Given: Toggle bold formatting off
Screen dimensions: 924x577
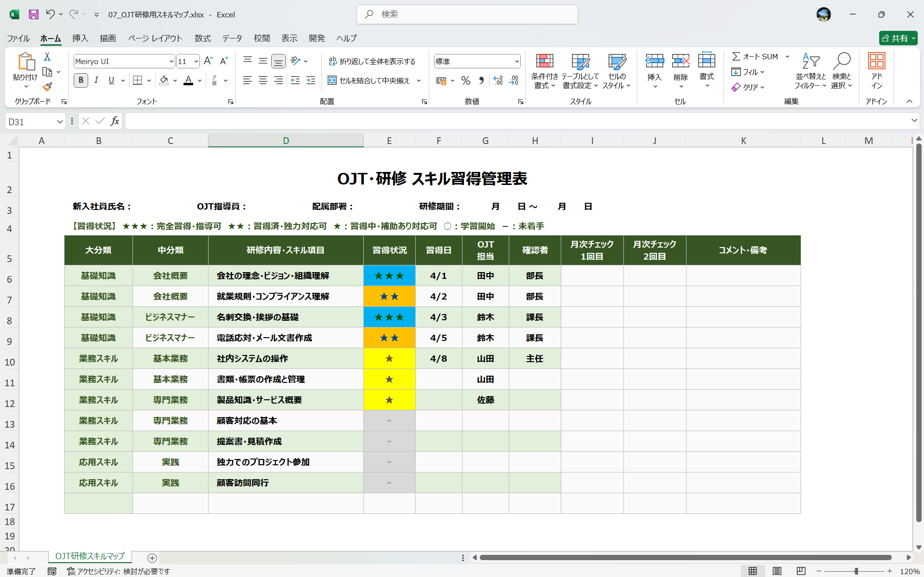Looking at the screenshot, I should [80, 80].
